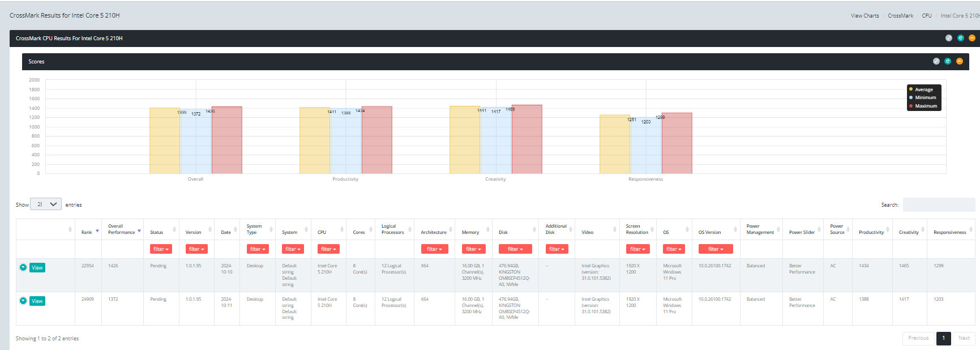Open the OS Version filter dropdown

pyautogui.click(x=716, y=249)
